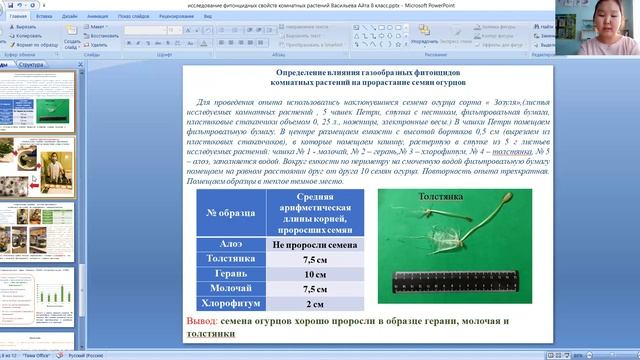Click the Decrease font size icon
The height and width of the screenshot is (360, 640).
[x=196, y=30]
